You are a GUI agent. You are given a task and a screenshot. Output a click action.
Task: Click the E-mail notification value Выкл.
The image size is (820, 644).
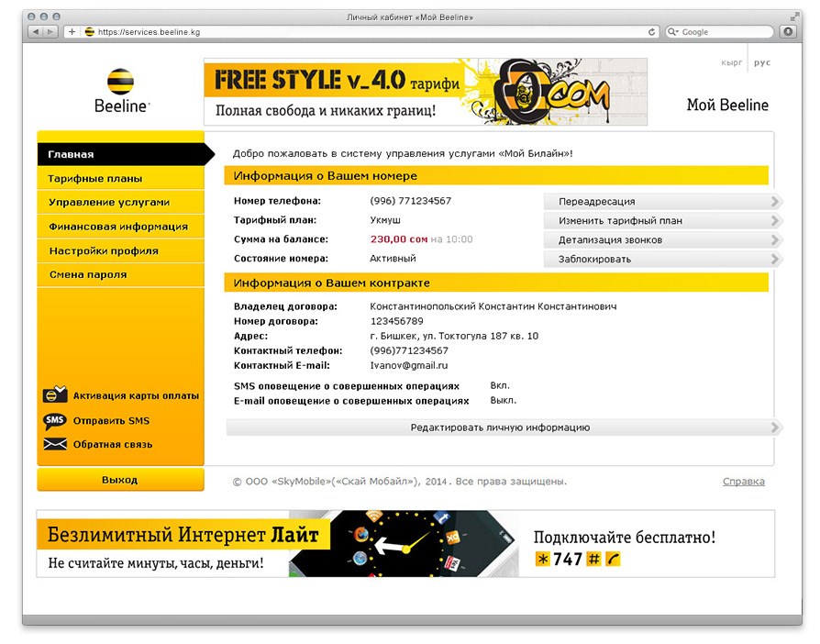(503, 400)
